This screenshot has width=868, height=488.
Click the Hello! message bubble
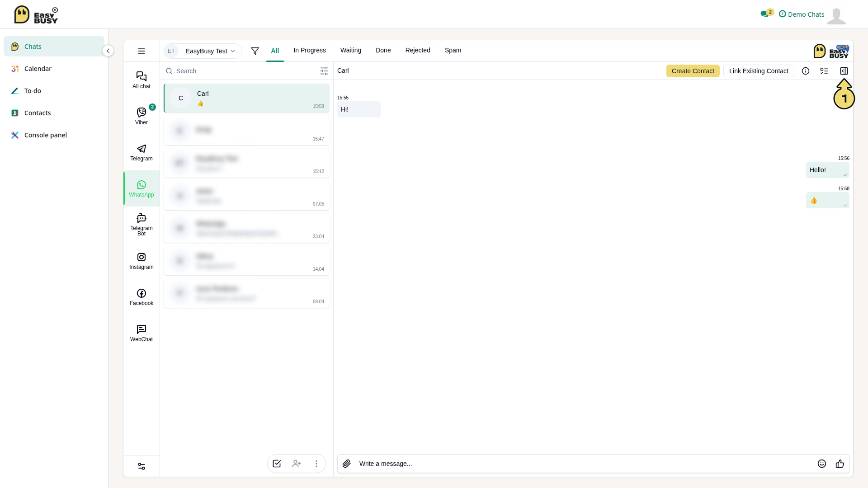click(828, 170)
